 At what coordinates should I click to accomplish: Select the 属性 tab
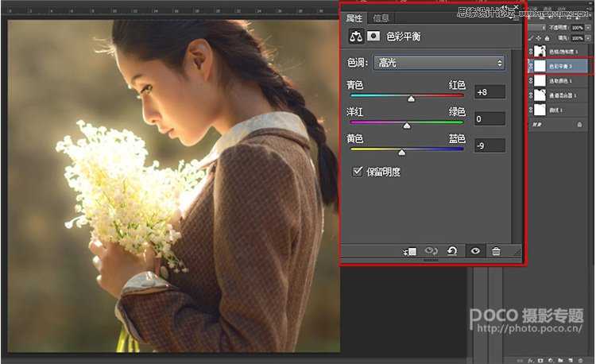[x=354, y=17]
